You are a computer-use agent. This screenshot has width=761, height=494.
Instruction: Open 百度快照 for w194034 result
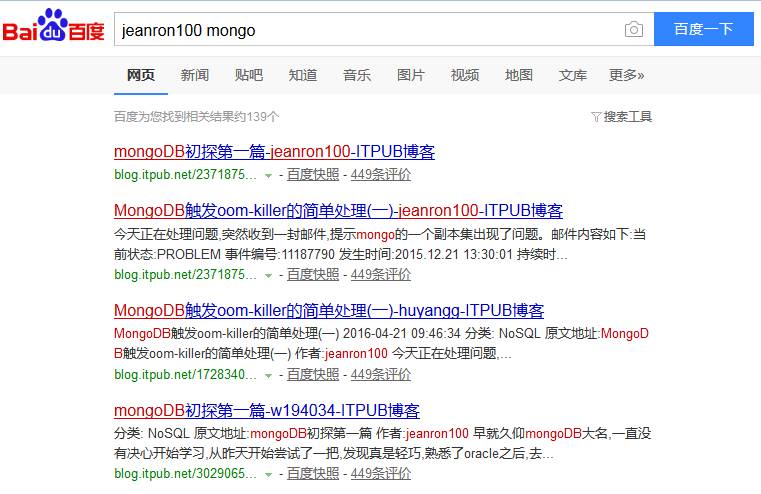pyautogui.click(x=313, y=474)
